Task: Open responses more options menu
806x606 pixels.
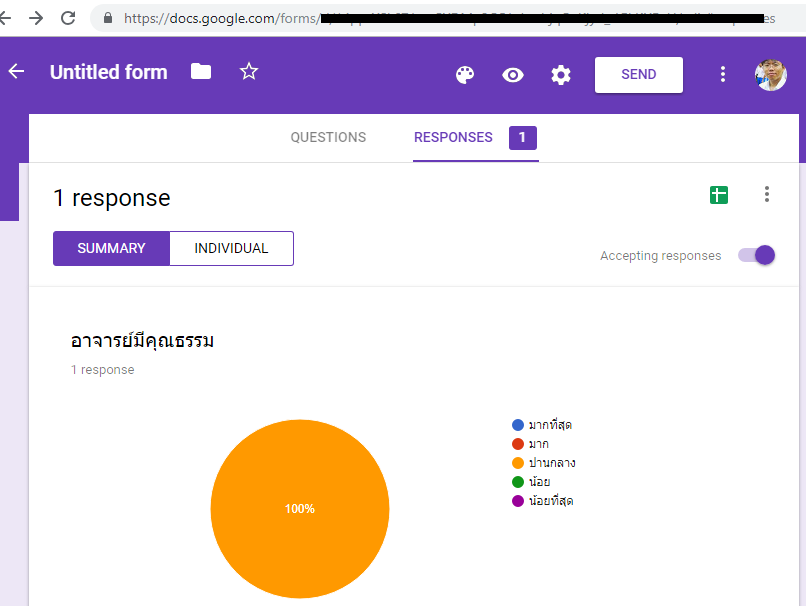Action: [x=767, y=195]
